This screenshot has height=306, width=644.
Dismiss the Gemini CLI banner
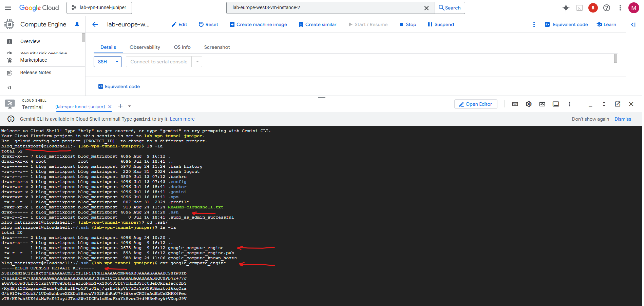pos(623,119)
